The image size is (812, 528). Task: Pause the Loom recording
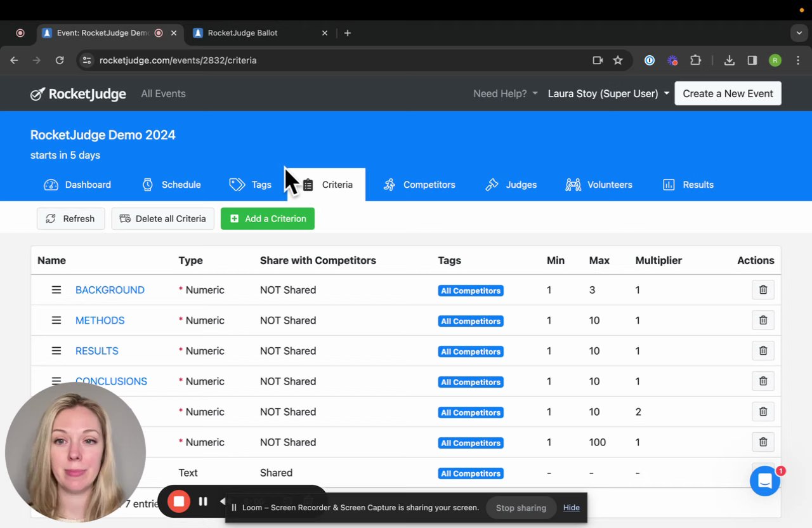203,501
